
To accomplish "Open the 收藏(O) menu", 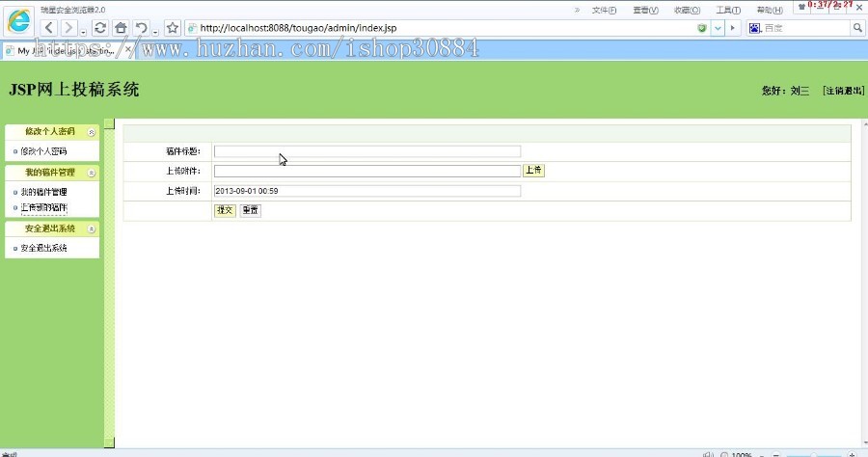I will tap(687, 10).
